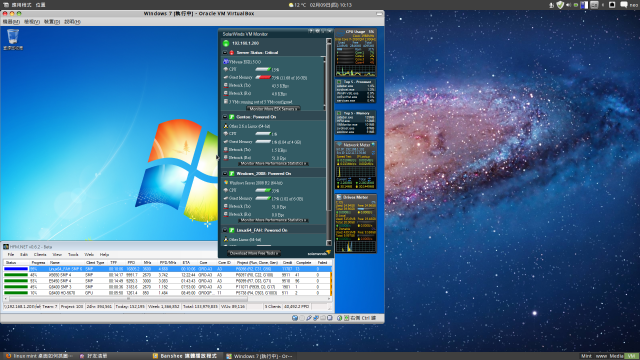Image resolution: width=640 pixels, height=360 pixels.
Task: Open the Help menu in HFM.NET
Action: point(104,255)
